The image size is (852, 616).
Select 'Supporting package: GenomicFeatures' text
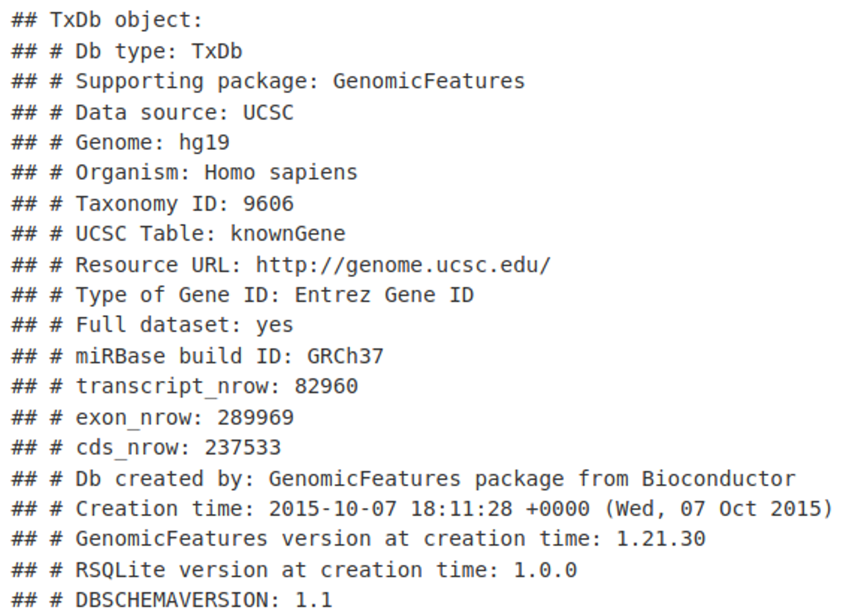pos(300,82)
